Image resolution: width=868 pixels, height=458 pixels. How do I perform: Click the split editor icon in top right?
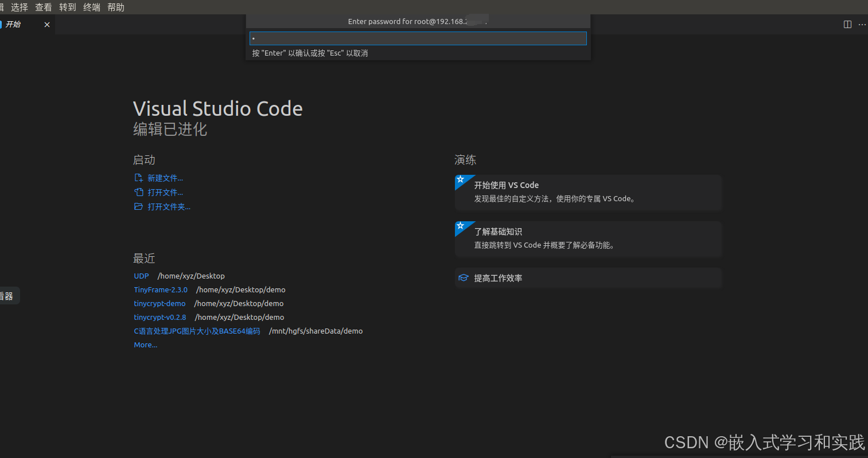(847, 24)
